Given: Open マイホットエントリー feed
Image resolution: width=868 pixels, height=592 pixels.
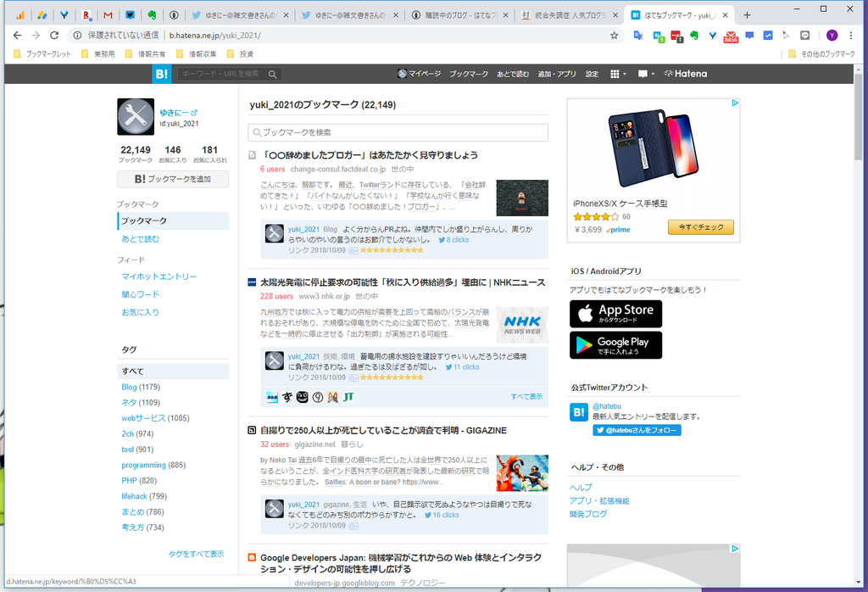Looking at the screenshot, I should pyautogui.click(x=159, y=276).
